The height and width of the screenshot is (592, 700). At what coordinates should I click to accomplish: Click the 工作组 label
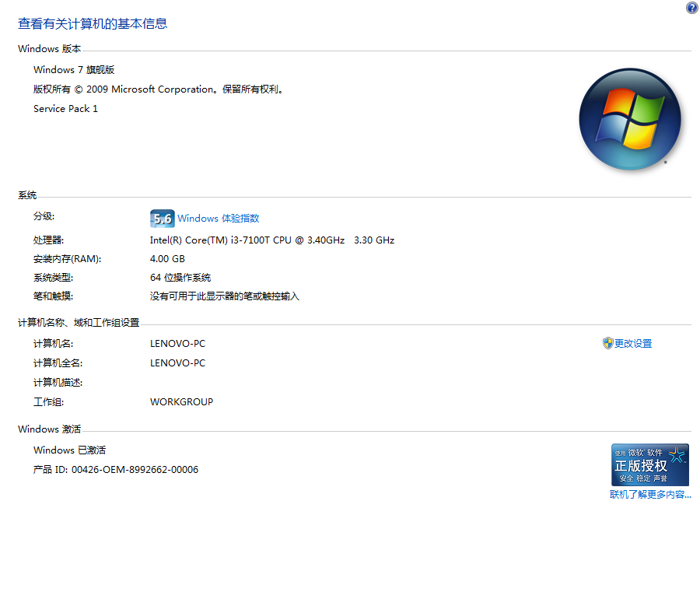pos(49,402)
